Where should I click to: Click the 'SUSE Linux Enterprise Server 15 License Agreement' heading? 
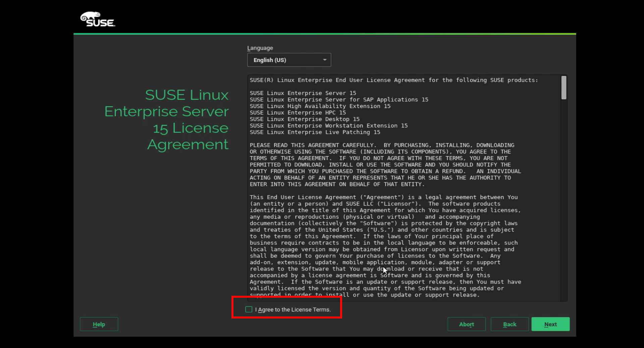[x=166, y=120]
